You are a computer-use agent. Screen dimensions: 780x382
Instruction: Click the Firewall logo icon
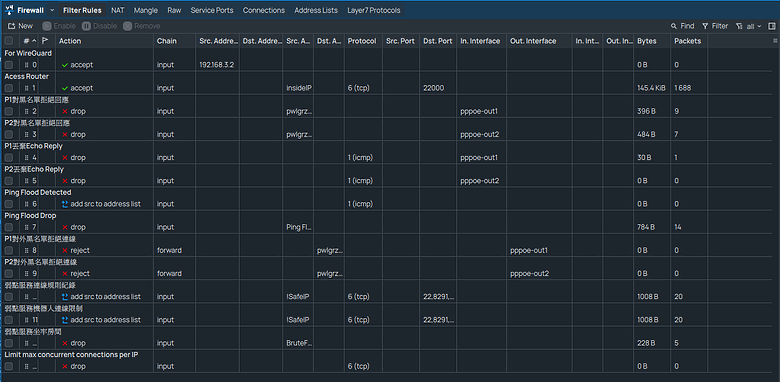(x=9, y=10)
